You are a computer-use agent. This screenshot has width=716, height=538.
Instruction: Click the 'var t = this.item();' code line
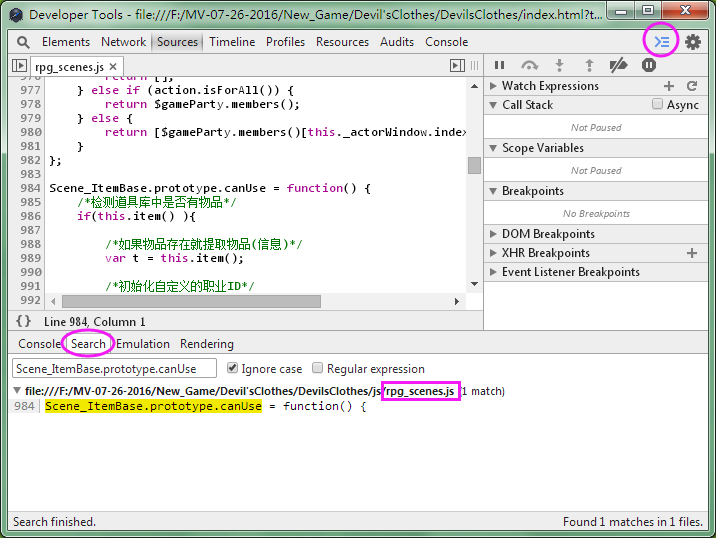174,258
